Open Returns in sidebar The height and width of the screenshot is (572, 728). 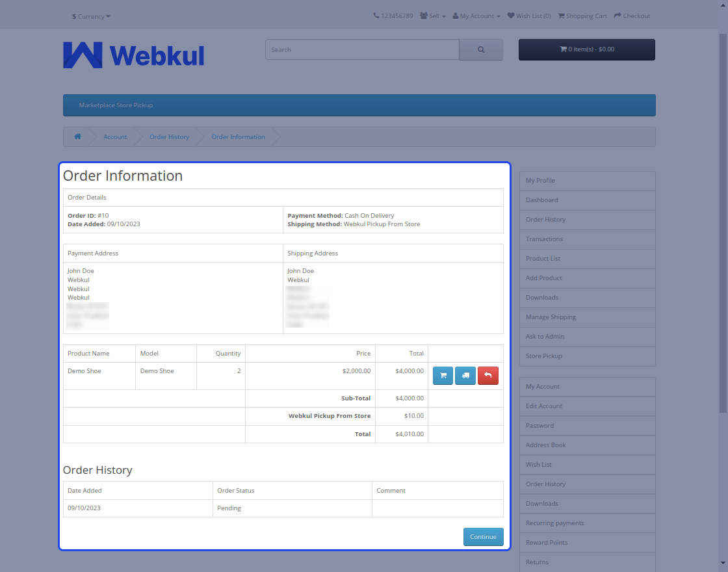[588, 562]
